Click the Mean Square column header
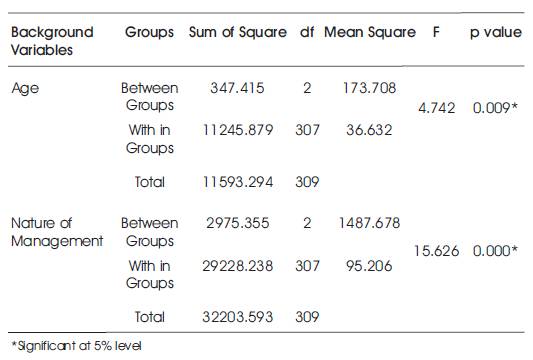The width and height of the screenshot is (533, 360). point(370,32)
